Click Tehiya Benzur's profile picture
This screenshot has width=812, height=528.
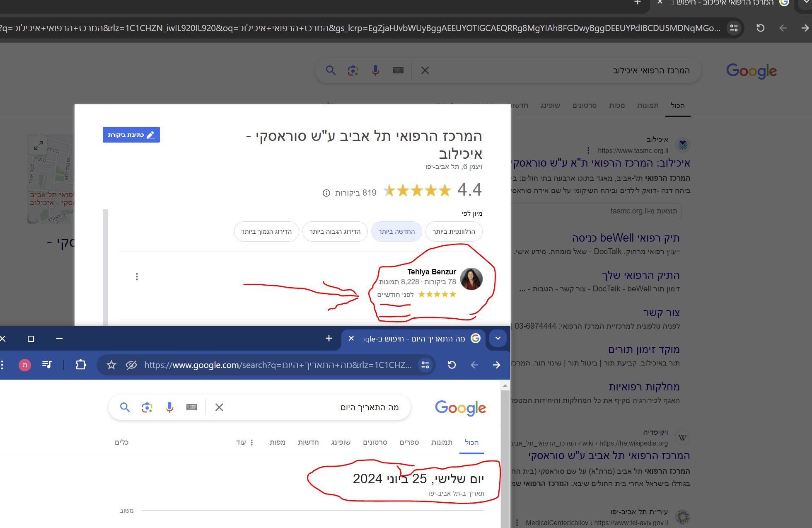pyautogui.click(x=471, y=279)
